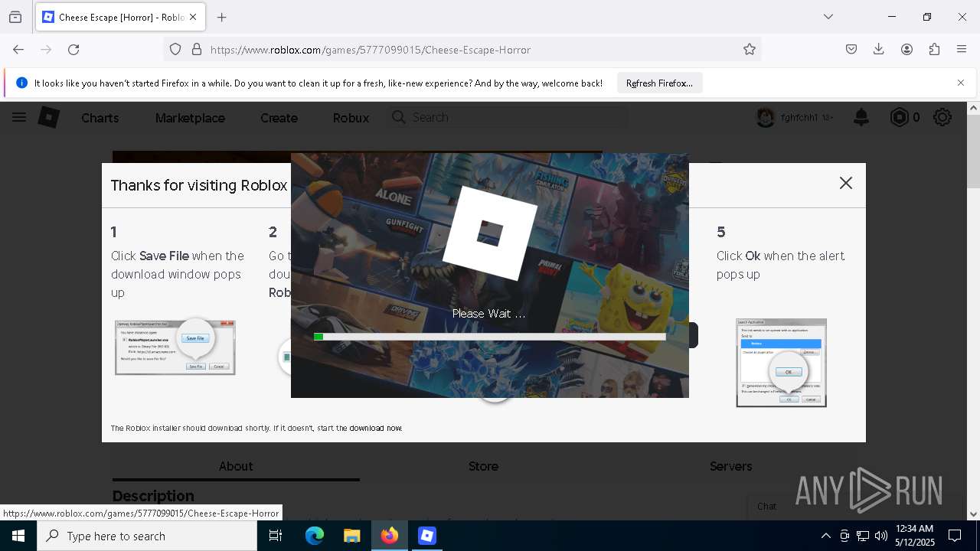The width and height of the screenshot is (980, 551).
Task: Go to Roblox Charts
Action: pos(100,118)
